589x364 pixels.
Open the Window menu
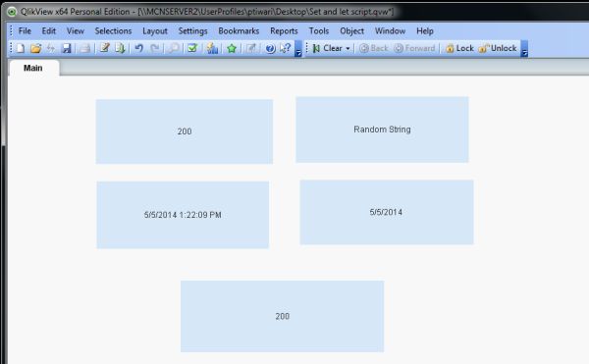(x=390, y=30)
